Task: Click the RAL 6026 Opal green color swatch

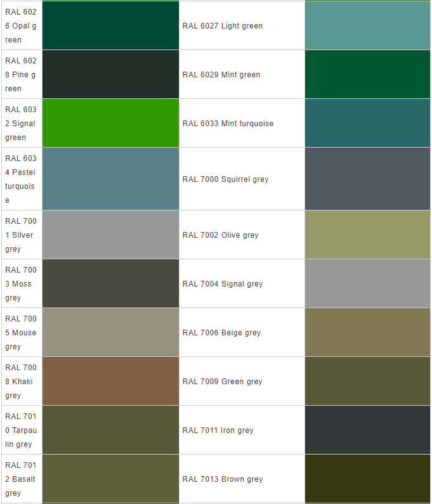Action: click(110, 25)
